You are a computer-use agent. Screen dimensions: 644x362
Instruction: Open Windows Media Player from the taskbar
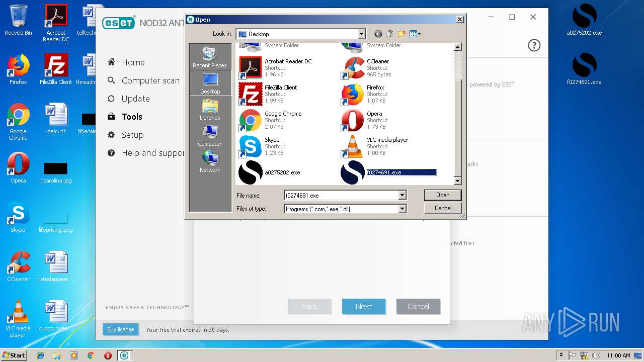pyautogui.click(x=74, y=355)
